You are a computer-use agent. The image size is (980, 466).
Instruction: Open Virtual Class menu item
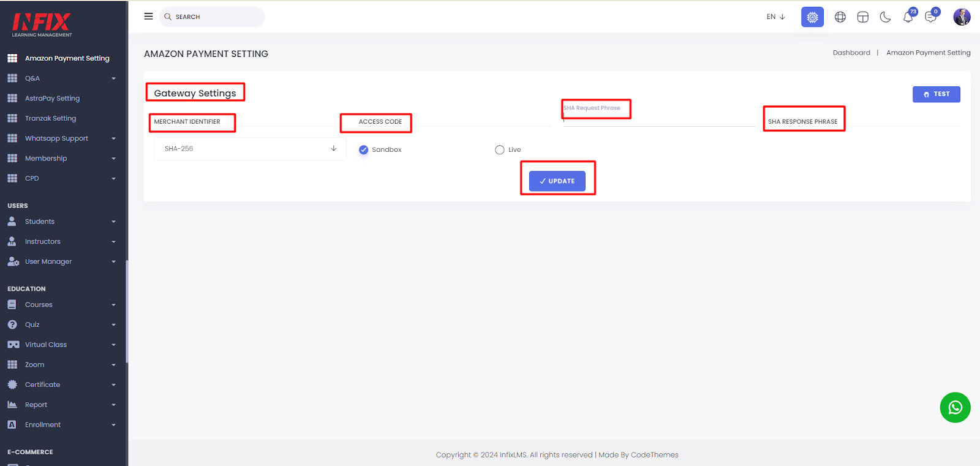click(46, 345)
